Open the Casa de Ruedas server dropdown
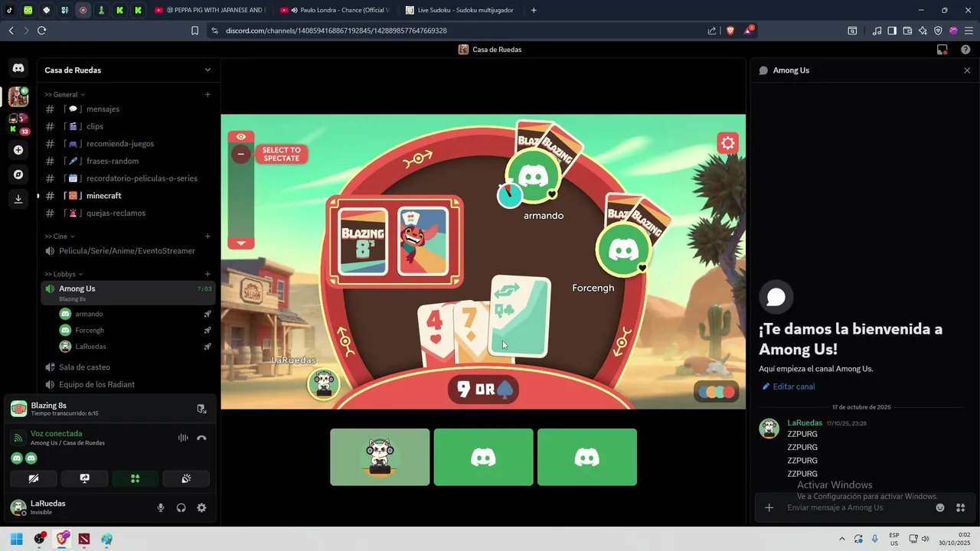The height and width of the screenshot is (551, 980). pyautogui.click(x=127, y=70)
